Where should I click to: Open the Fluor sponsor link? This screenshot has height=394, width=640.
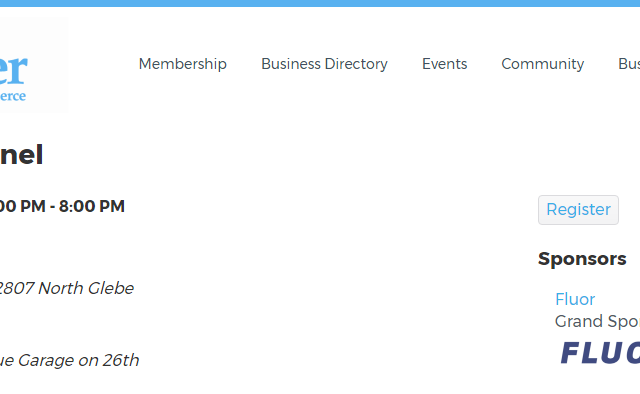[x=575, y=299]
